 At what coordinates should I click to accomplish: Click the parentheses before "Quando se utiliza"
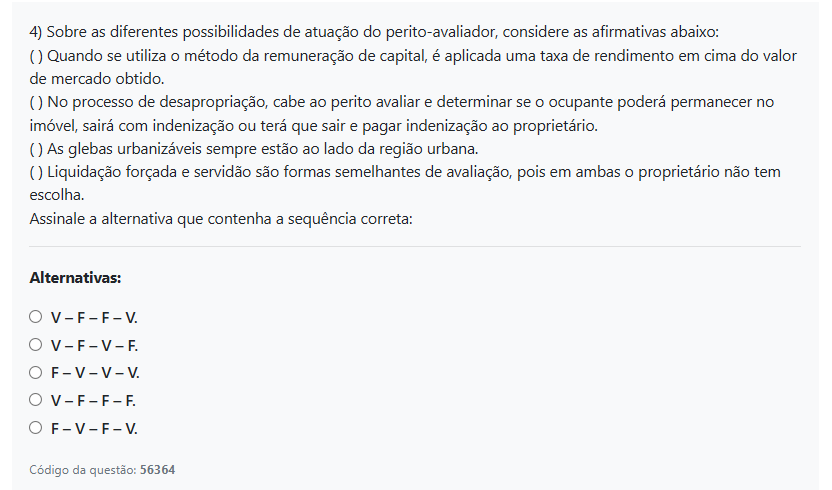[36, 54]
